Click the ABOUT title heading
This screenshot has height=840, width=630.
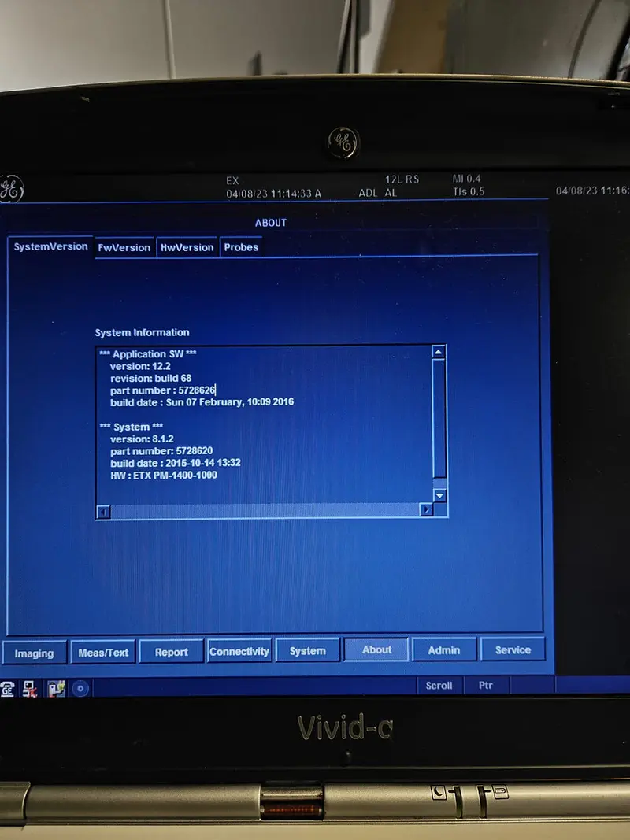(x=271, y=223)
